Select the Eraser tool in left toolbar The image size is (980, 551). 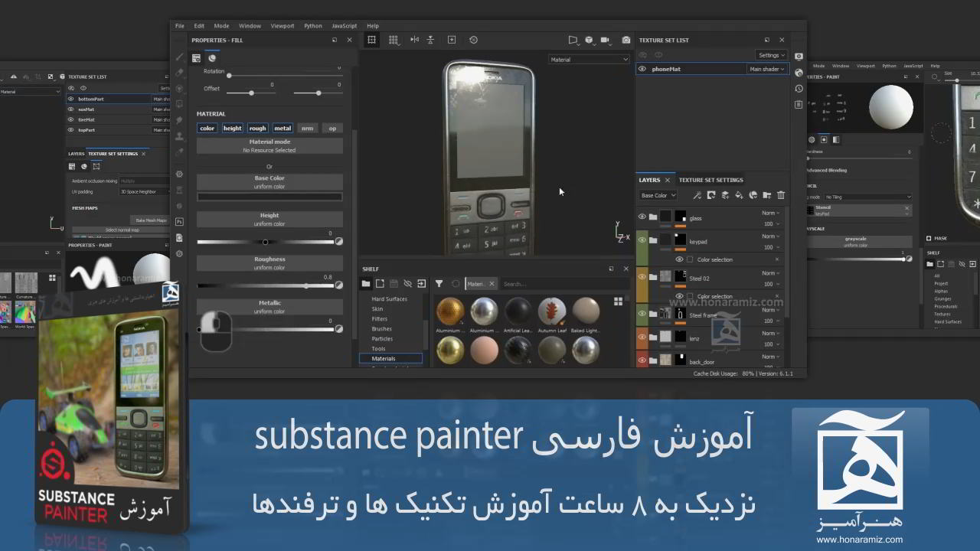coord(179,73)
